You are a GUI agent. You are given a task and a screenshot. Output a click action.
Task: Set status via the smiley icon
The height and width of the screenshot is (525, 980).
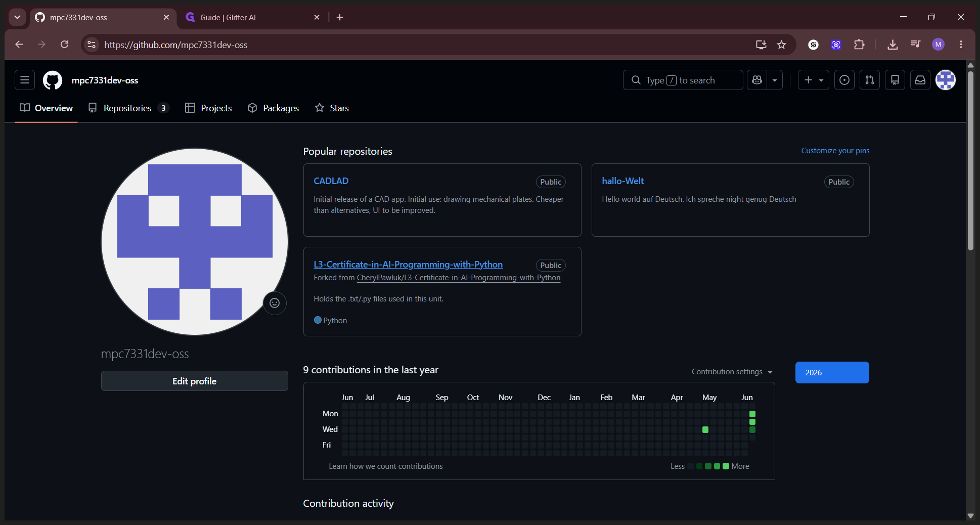[275, 303]
